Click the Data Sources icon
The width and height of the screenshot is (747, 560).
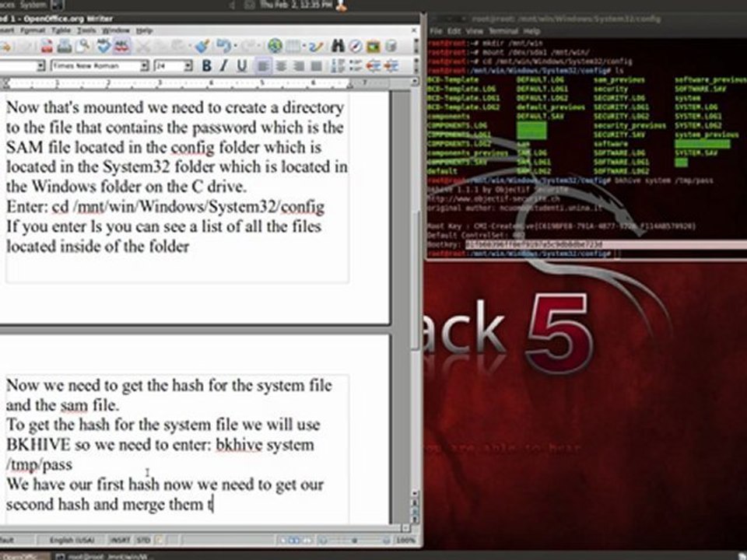(391, 46)
